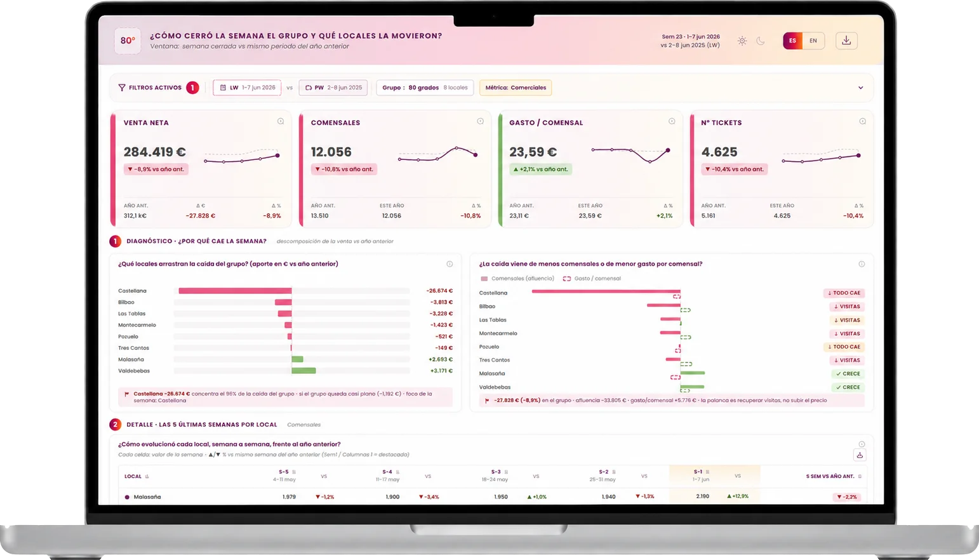Screen dimensions: 979x560
Task: Click the Castellana bar in caída chart
Action: pyautogui.click(x=235, y=291)
